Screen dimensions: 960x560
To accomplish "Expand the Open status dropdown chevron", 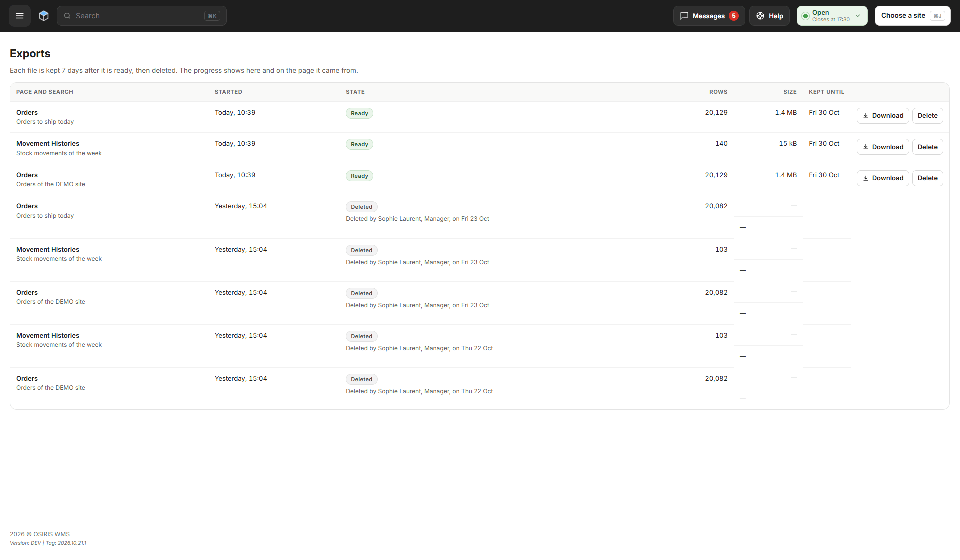I will point(858,16).
